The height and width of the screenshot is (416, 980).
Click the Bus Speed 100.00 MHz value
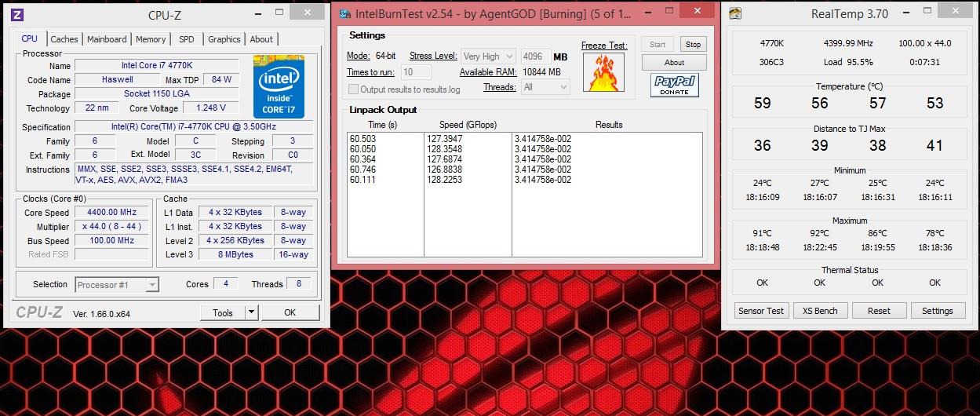pos(111,241)
